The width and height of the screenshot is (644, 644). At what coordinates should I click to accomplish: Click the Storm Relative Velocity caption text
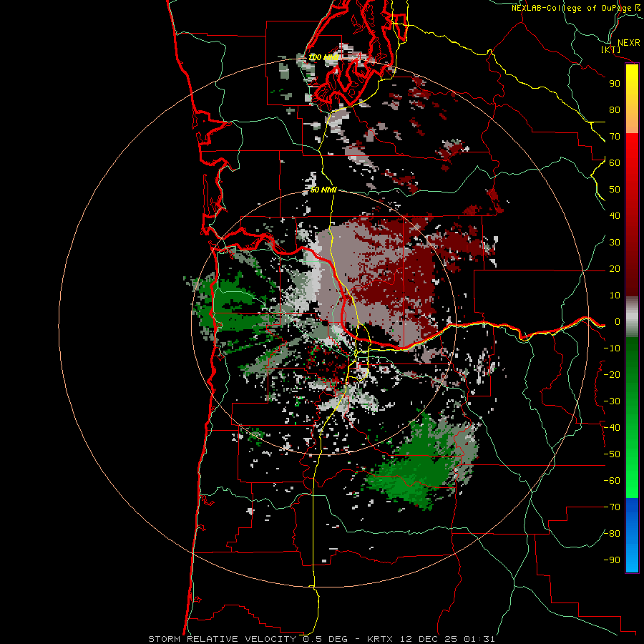[321, 639]
